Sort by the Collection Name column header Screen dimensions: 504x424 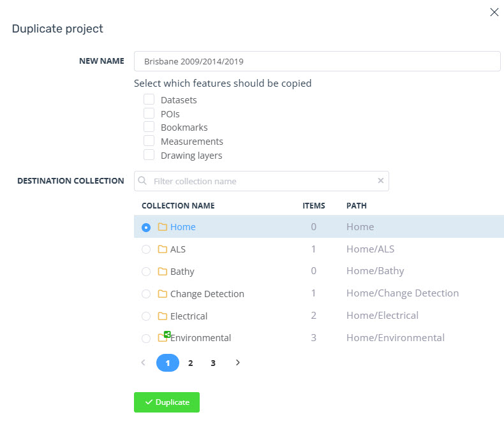(178, 205)
